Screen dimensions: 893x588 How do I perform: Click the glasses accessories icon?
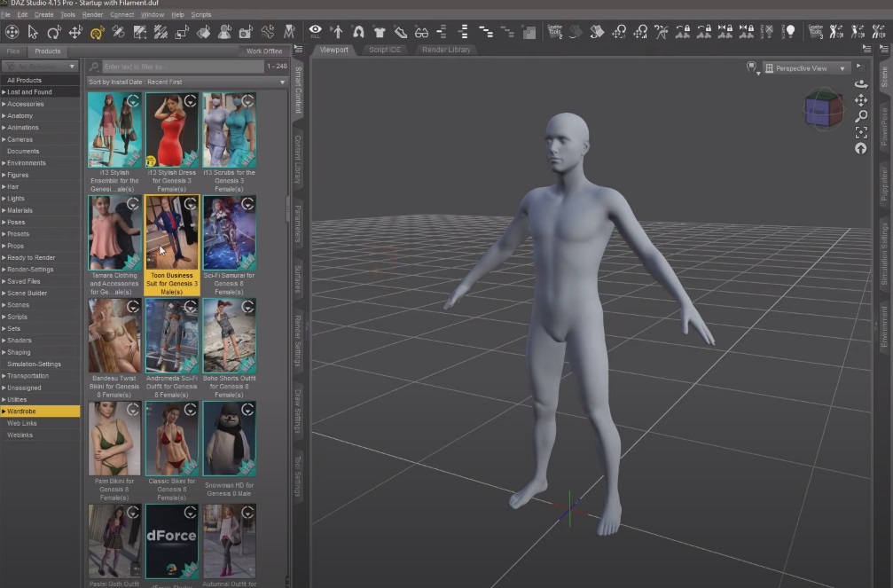[421, 32]
